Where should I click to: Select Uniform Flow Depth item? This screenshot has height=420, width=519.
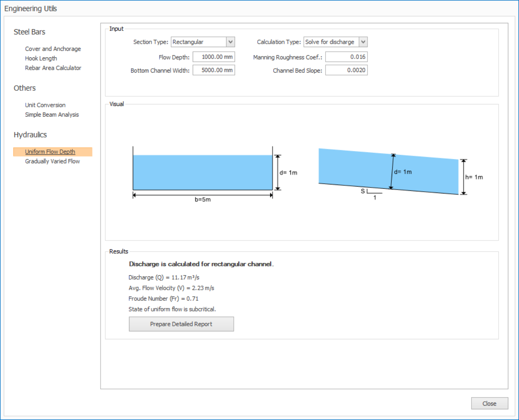[x=50, y=152]
